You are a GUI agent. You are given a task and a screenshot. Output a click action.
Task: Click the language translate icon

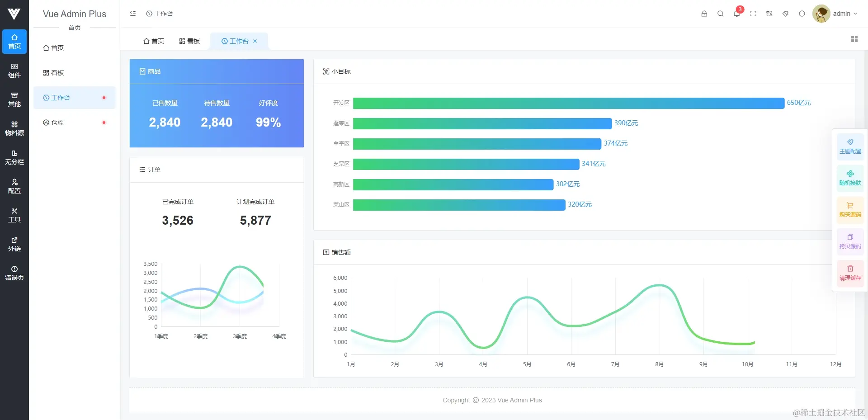tap(769, 14)
